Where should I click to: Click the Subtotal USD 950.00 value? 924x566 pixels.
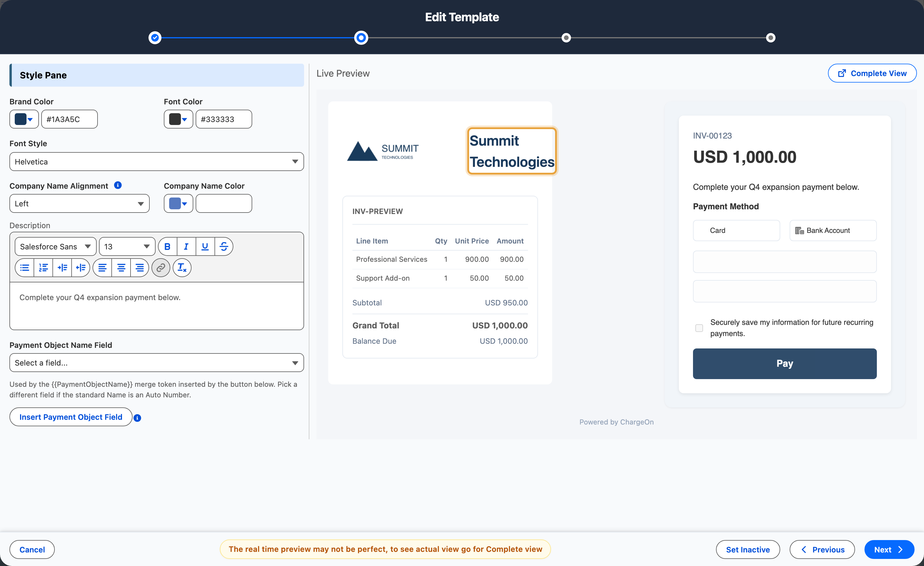click(506, 303)
